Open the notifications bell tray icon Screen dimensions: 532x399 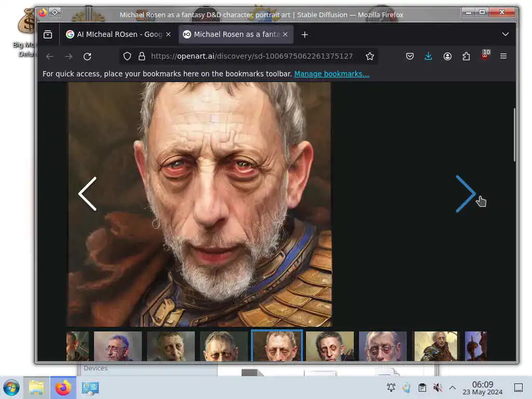[391, 388]
